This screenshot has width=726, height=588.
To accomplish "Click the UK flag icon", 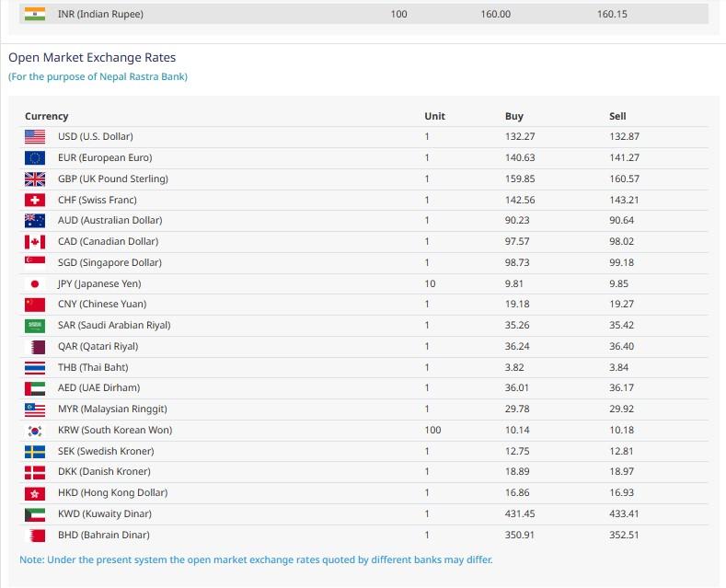I will [x=35, y=179].
